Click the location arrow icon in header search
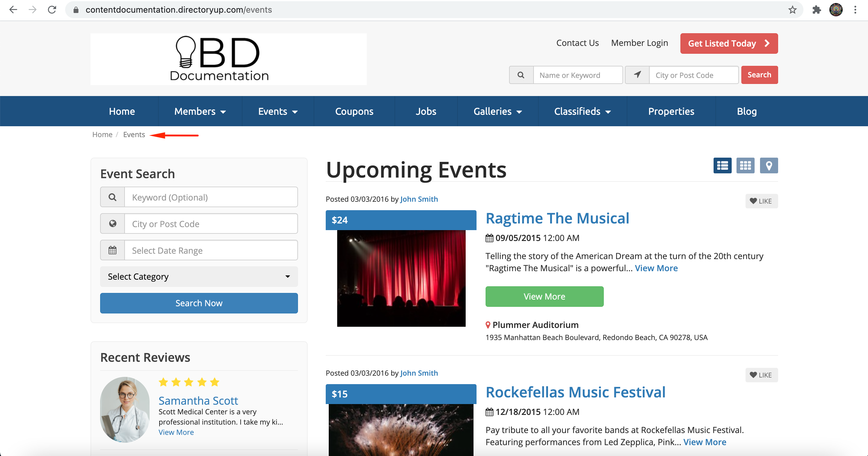The image size is (868, 456). (x=637, y=75)
